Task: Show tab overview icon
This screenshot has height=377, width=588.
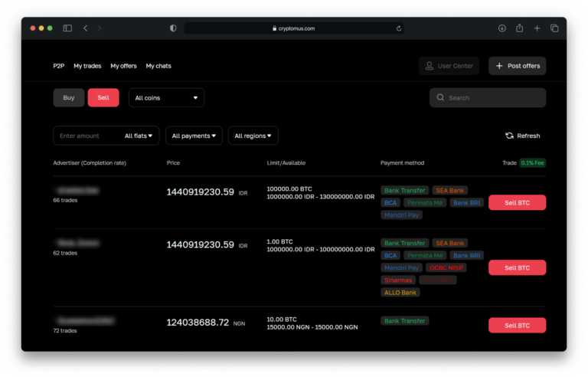Action: point(554,28)
